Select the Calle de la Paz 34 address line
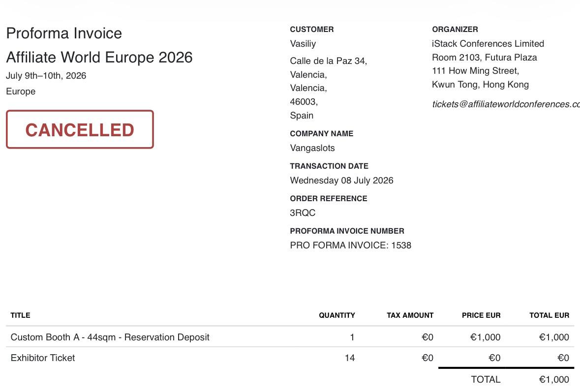The height and width of the screenshot is (392, 580). click(x=329, y=60)
